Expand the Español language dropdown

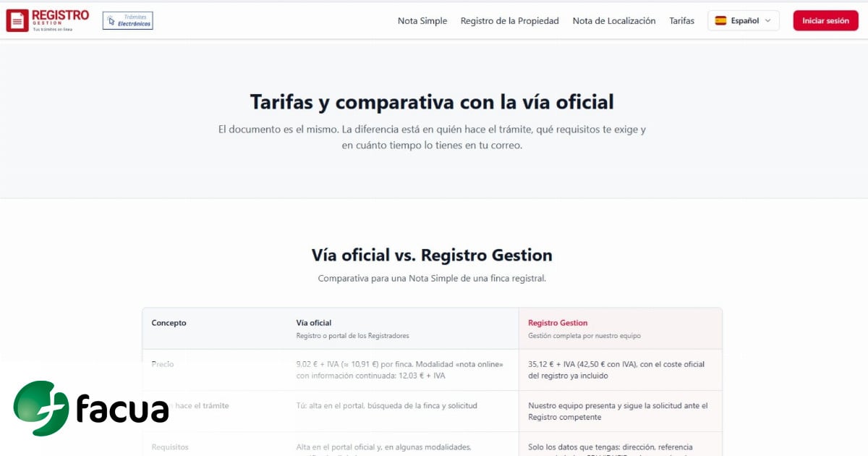click(x=744, y=20)
